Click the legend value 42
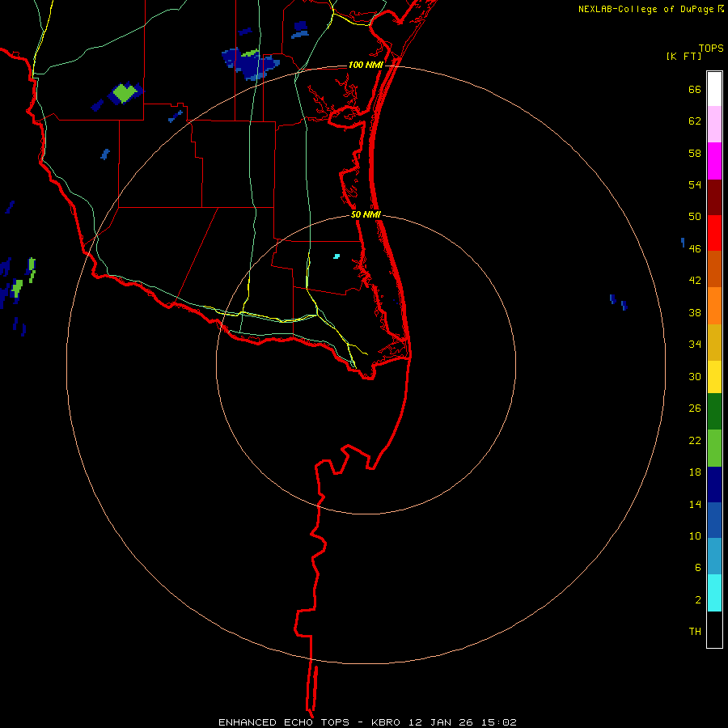The image size is (728, 728). (x=695, y=281)
